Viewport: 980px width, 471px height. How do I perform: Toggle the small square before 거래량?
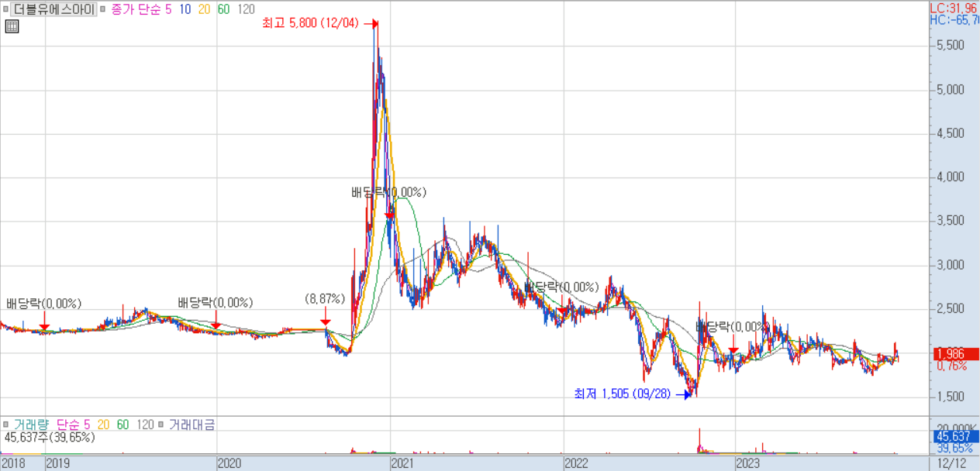6,425
